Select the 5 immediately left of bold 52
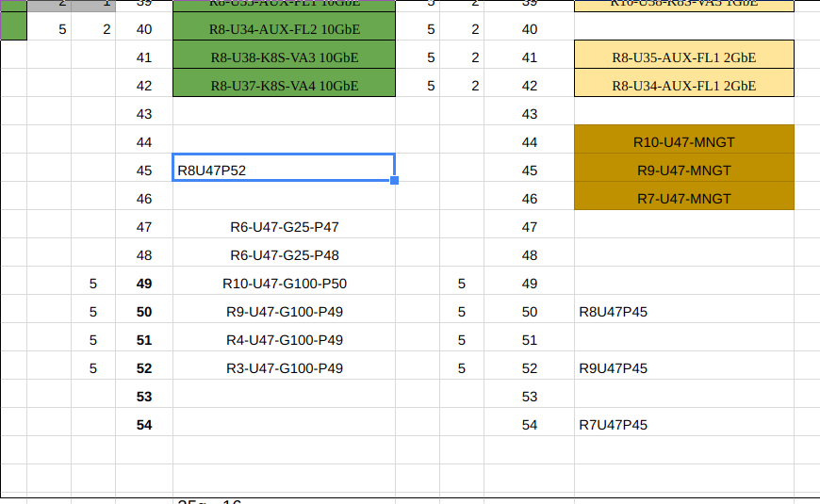820x504 pixels. coord(93,368)
